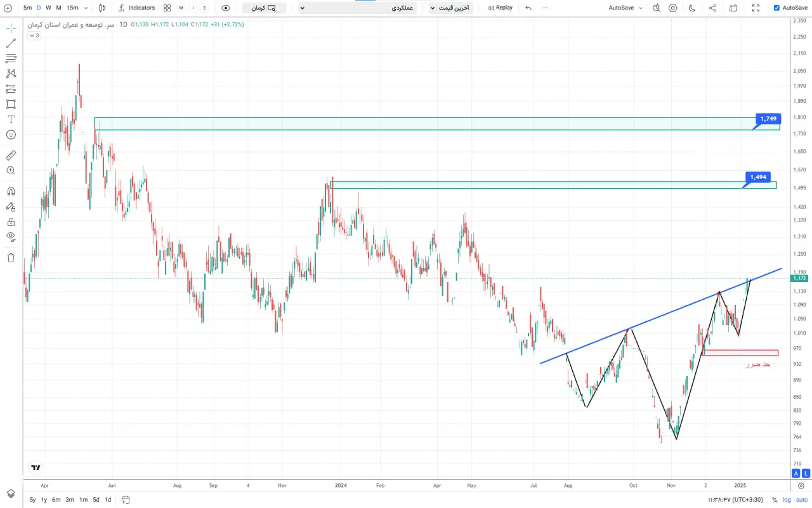The image size is (812, 508).
Task: Open the آخرین قیمت dropdown
Action: coord(450,8)
